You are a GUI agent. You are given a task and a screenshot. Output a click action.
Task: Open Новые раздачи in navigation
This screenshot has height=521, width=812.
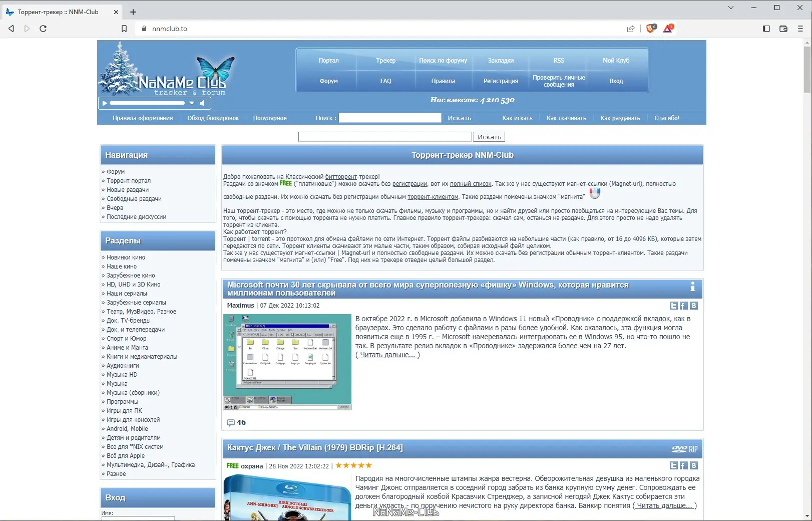[128, 190]
